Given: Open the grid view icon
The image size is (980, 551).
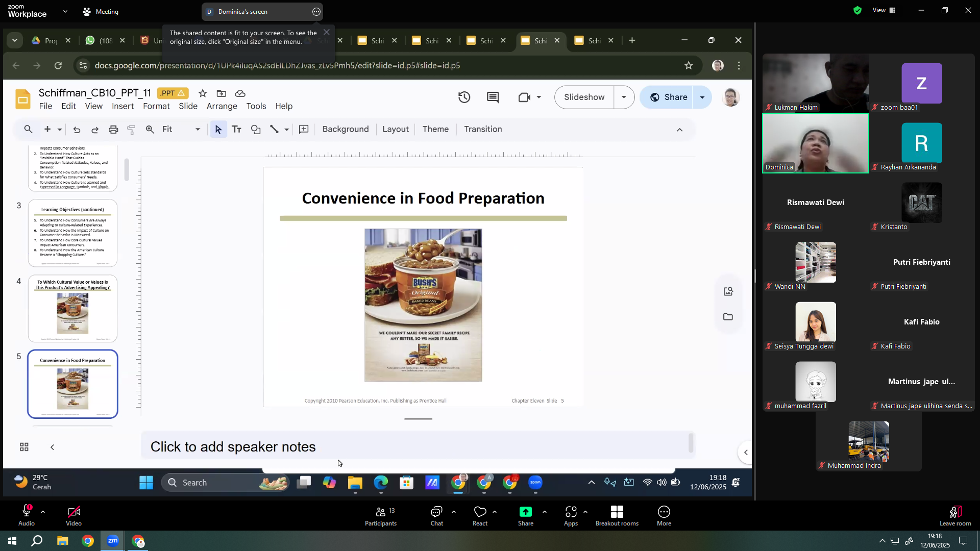Looking at the screenshot, I should click(24, 447).
